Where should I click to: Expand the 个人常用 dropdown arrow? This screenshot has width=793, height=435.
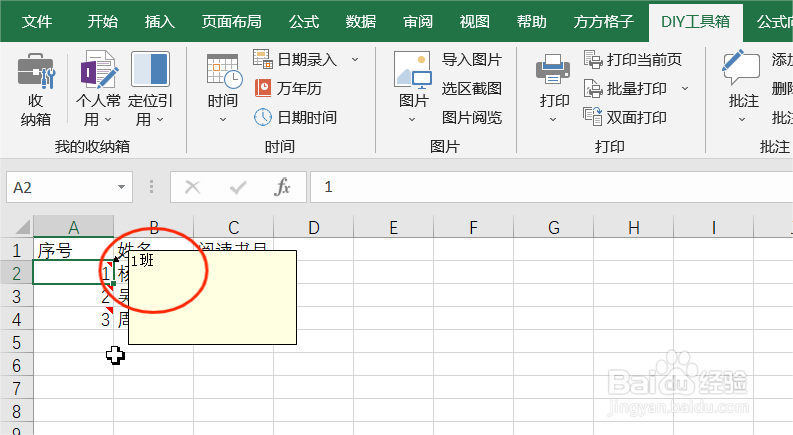(108, 120)
